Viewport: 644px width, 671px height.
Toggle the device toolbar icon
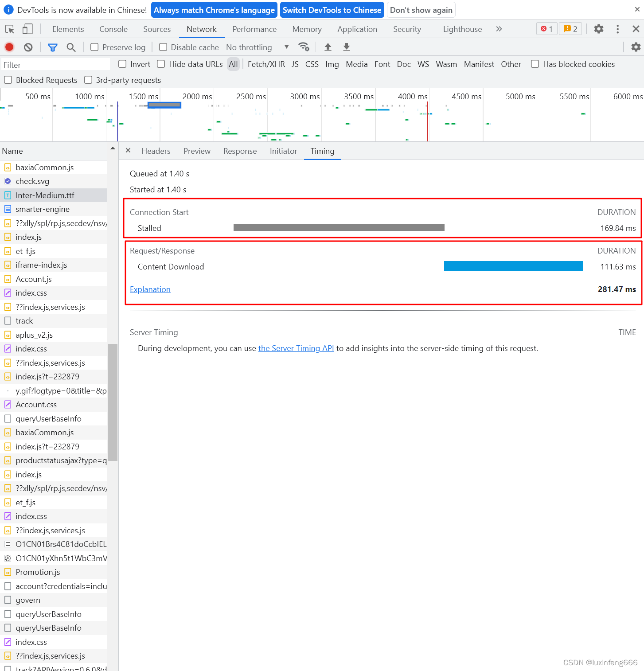click(27, 29)
